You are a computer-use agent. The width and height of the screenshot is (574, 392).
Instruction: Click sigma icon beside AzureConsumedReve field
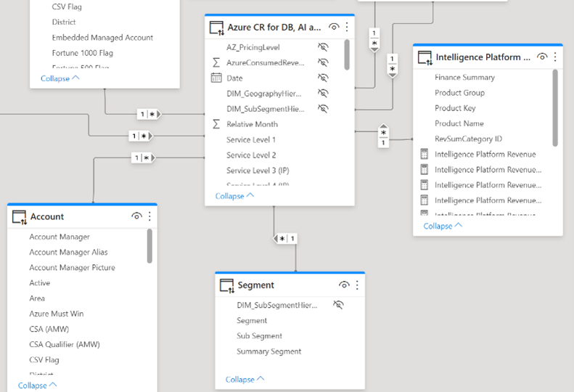pos(216,62)
